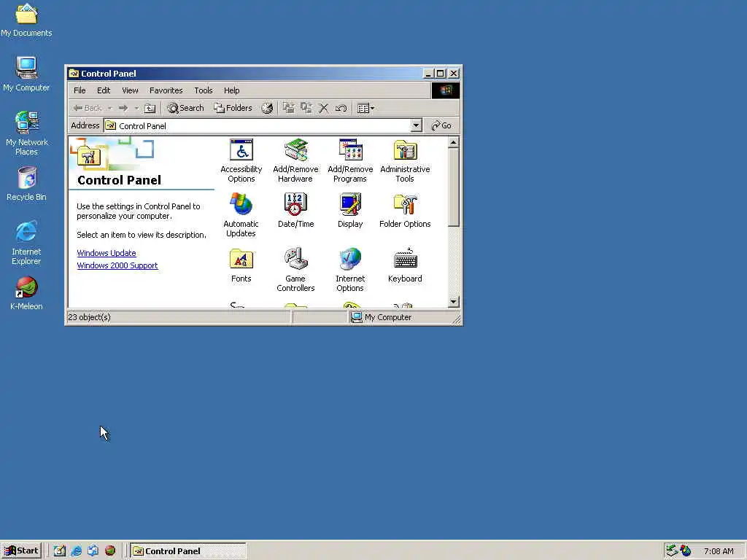Viewport: 747px width, 560px height.
Task: Select Folder Options icon
Action: tap(405, 210)
